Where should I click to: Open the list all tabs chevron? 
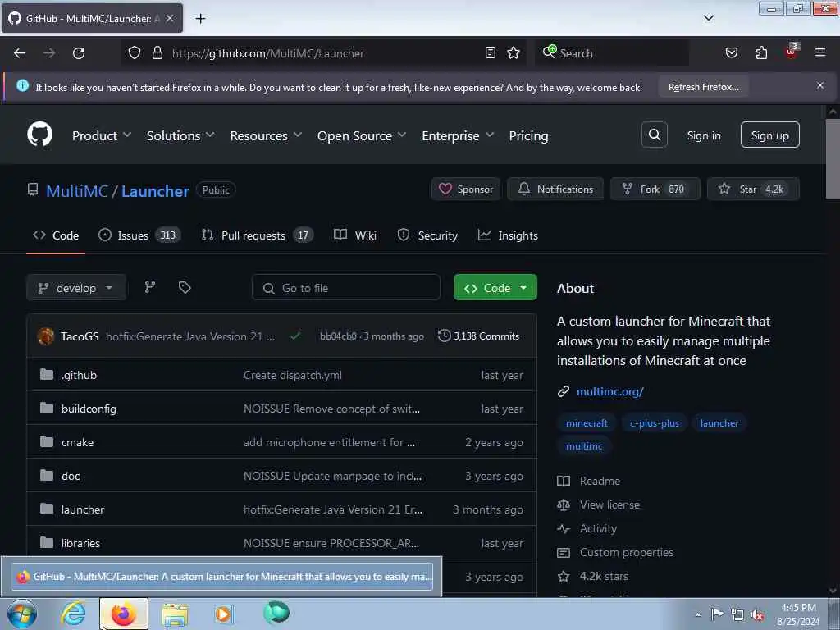pos(708,18)
